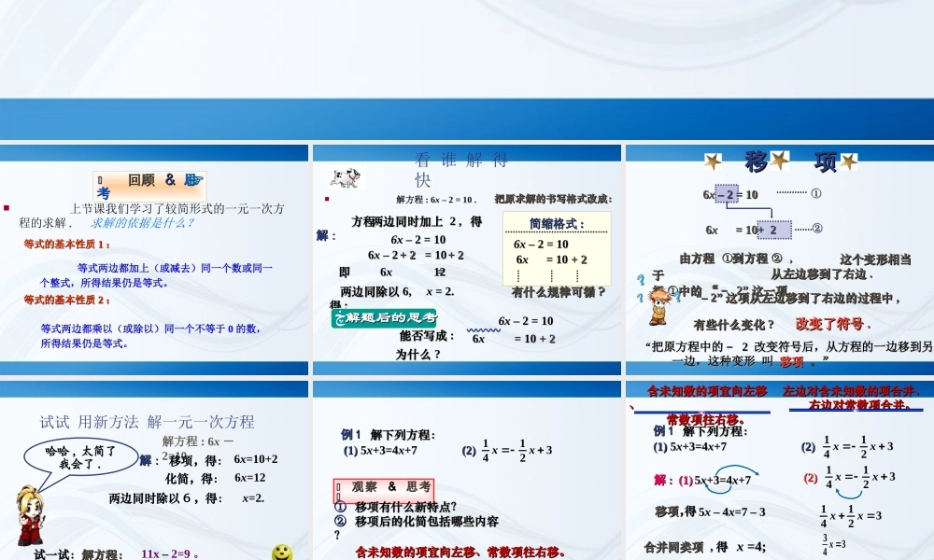934x560 pixels.
Task: Click the line 移项,得: 6x=10+2
Action: (x=223, y=460)
